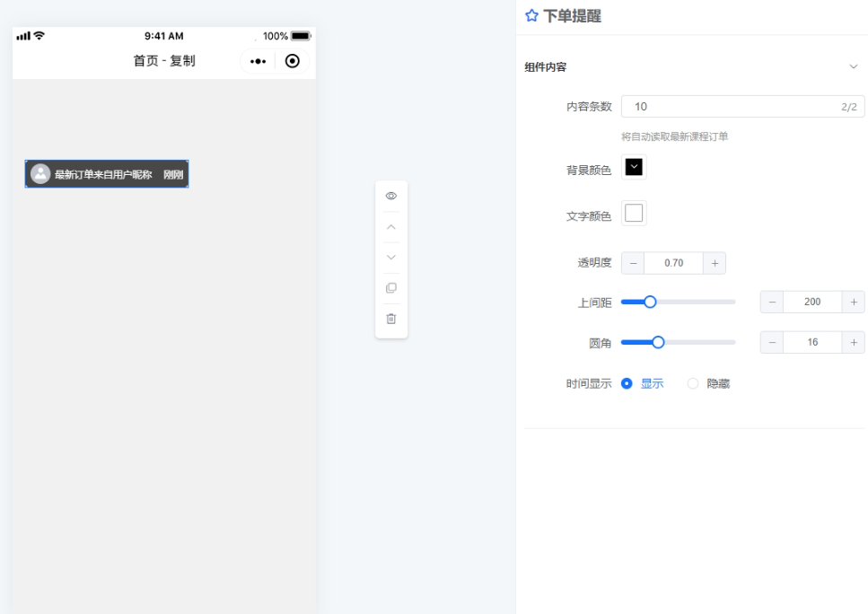Viewport: 868px width, 614px height.
Task: Click the hint text 将自动读取最新课程订单
Action: click(674, 136)
